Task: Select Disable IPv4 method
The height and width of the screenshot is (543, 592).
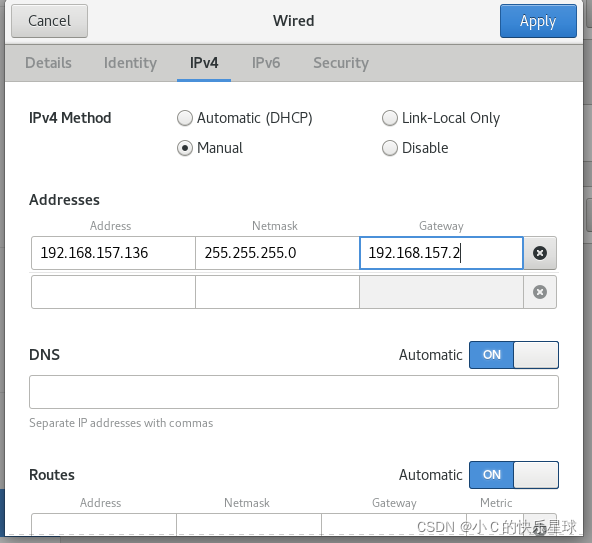Action: (x=390, y=148)
